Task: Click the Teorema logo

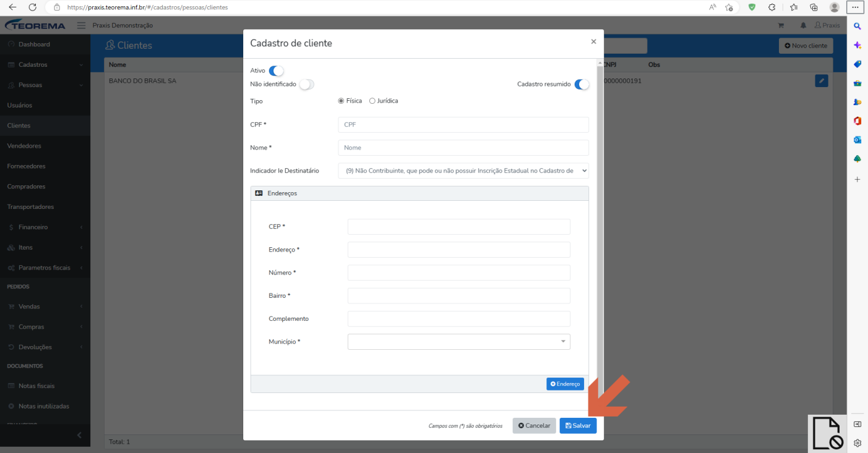Action: point(35,25)
